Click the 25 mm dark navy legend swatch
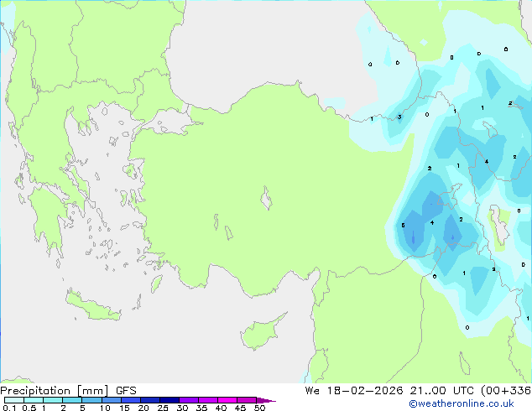 tap(169, 400)
